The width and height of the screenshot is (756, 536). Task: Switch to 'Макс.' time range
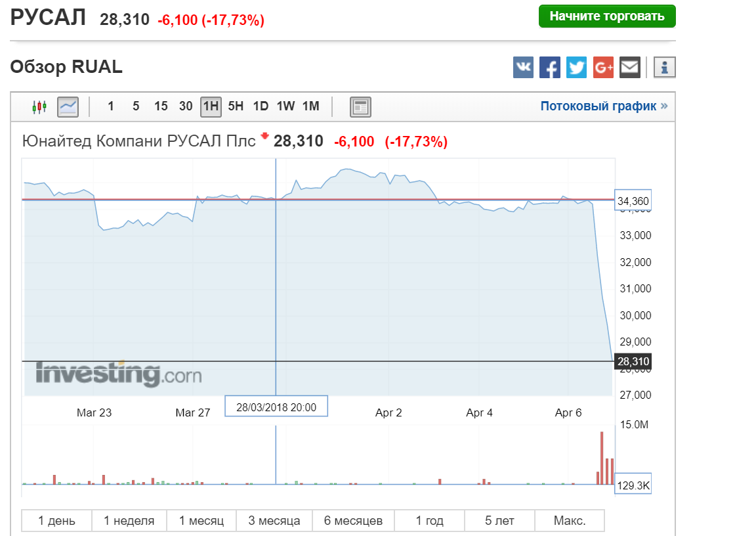tap(569, 521)
